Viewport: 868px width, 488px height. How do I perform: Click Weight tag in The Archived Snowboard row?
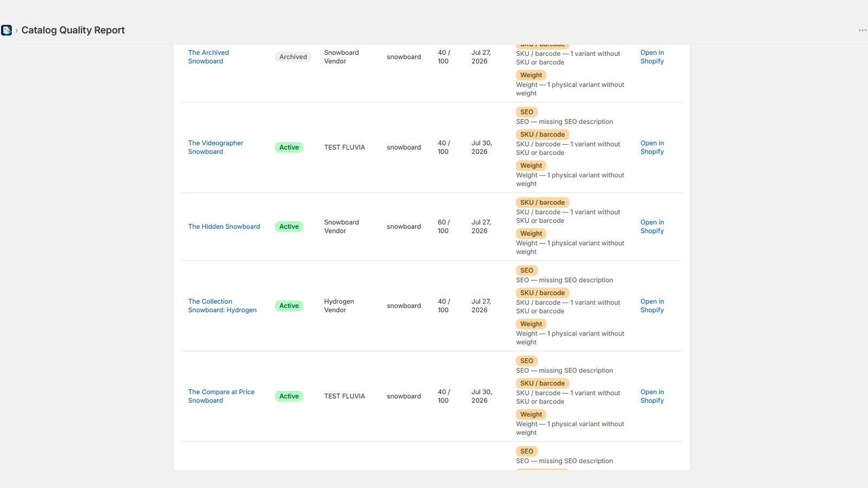[531, 75]
